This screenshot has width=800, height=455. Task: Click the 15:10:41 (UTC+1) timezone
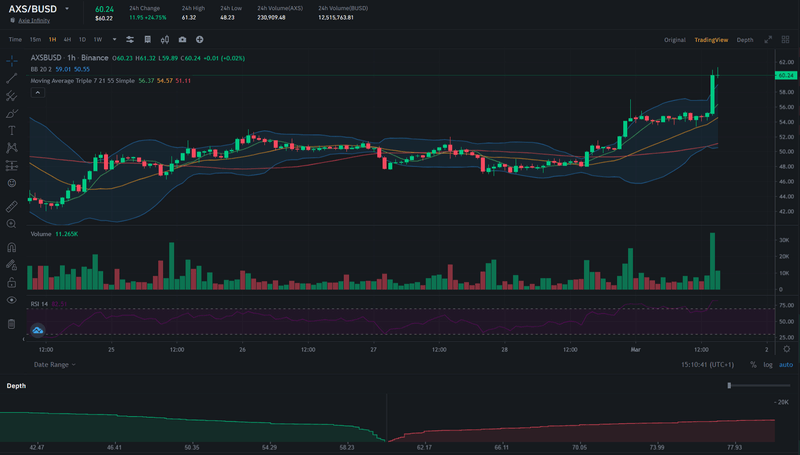pos(707,365)
